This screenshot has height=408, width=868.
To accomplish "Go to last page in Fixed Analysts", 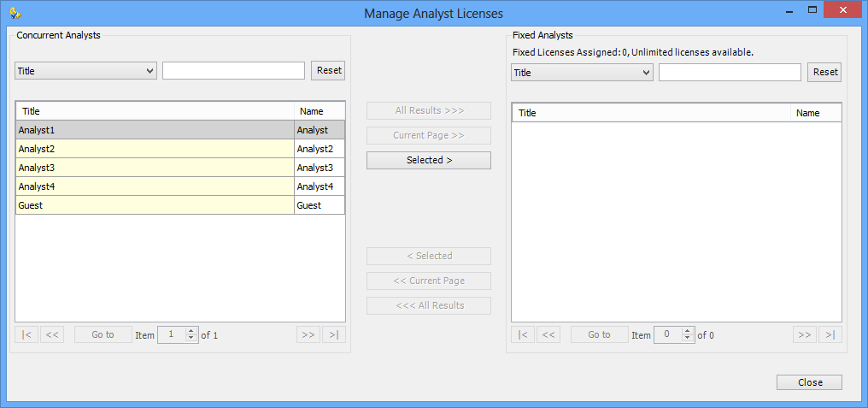I will tap(830, 334).
